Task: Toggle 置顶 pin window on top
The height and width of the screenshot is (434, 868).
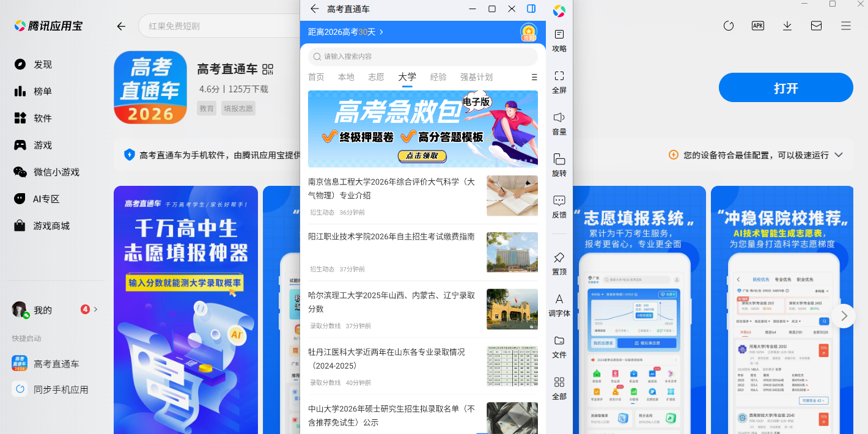Action: [559, 263]
